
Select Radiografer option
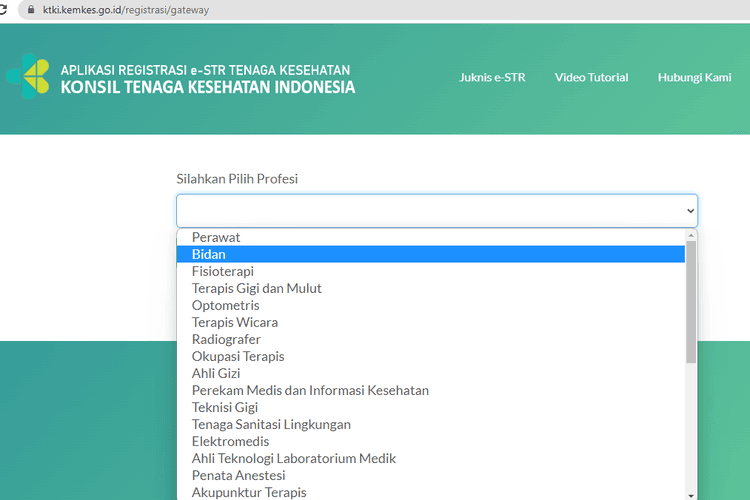click(430, 339)
